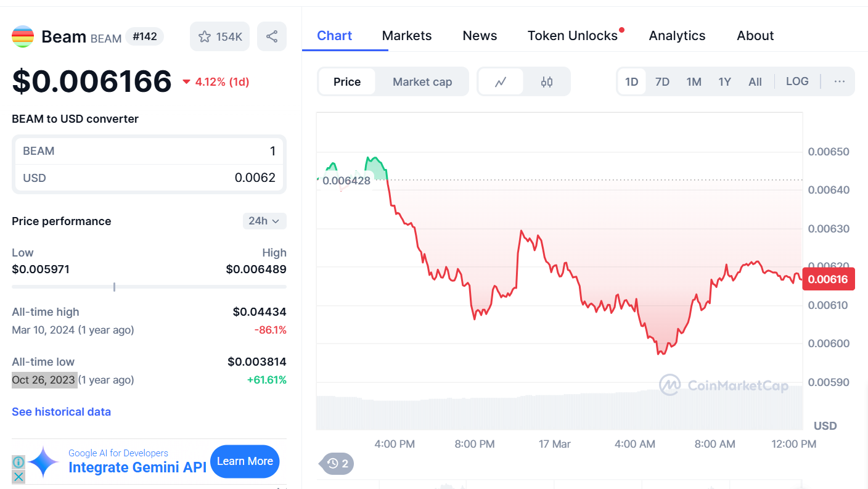The width and height of the screenshot is (868, 489).
Task: Open the share icon next to watchlist
Action: (272, 36)
